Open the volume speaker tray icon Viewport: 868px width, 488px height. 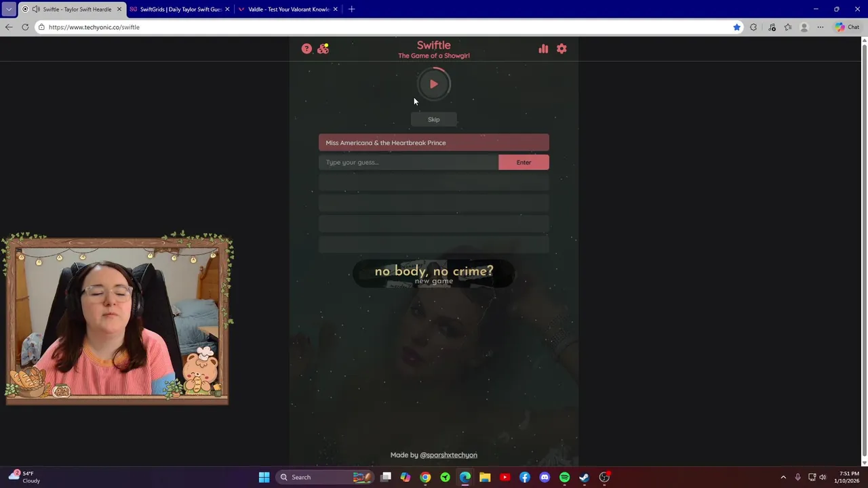pos(823,477)
